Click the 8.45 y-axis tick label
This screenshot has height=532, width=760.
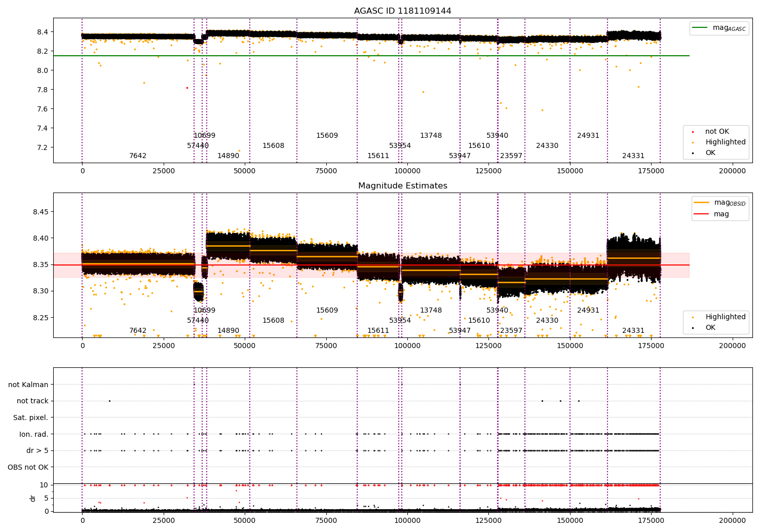click(41, 212)
